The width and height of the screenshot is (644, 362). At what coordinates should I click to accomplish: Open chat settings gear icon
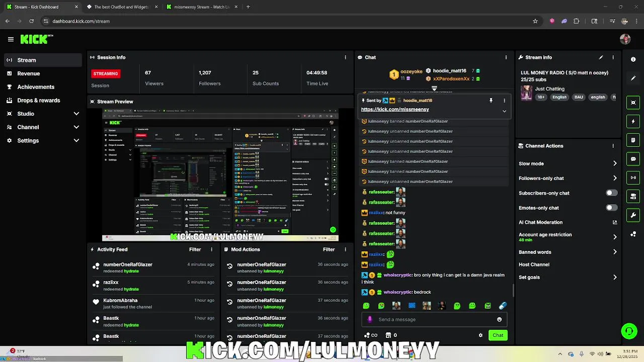pyautogui.click(x=480, y=335)
